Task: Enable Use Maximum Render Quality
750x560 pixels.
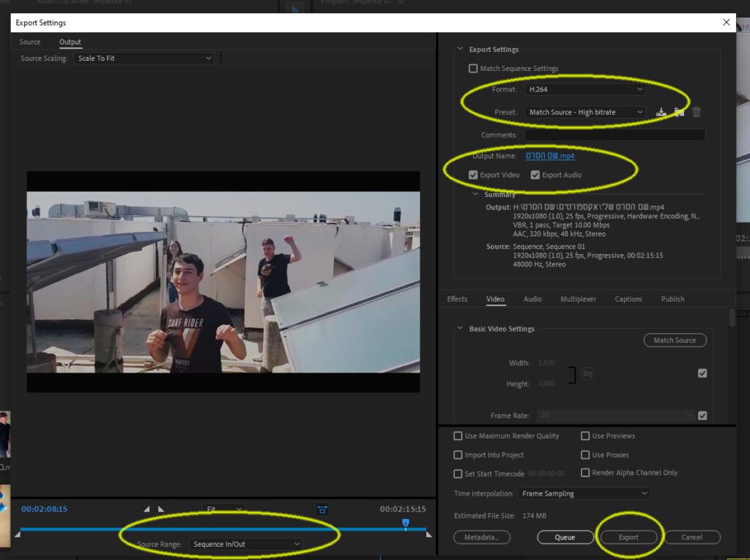Action: pos(458,436)
